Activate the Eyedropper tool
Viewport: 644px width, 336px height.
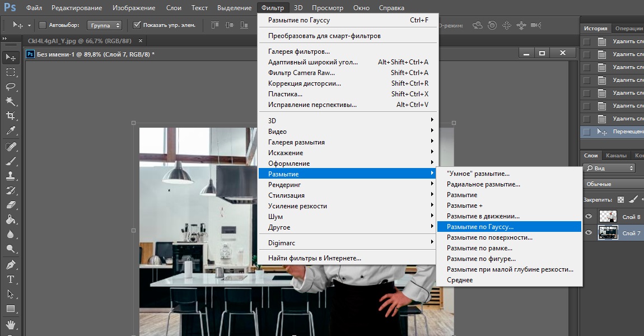(x=11, y=130)
